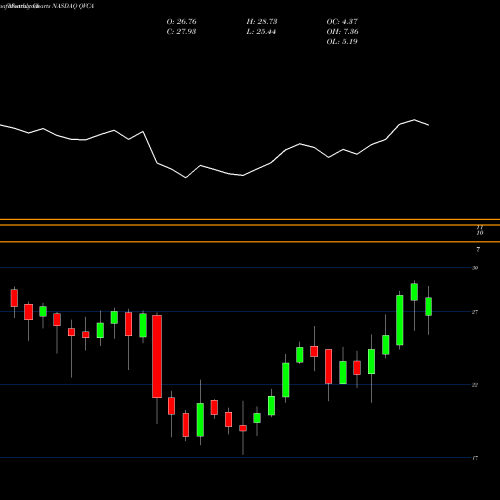Click the large red candlestick with tallest body

click(x=157, y=356)
